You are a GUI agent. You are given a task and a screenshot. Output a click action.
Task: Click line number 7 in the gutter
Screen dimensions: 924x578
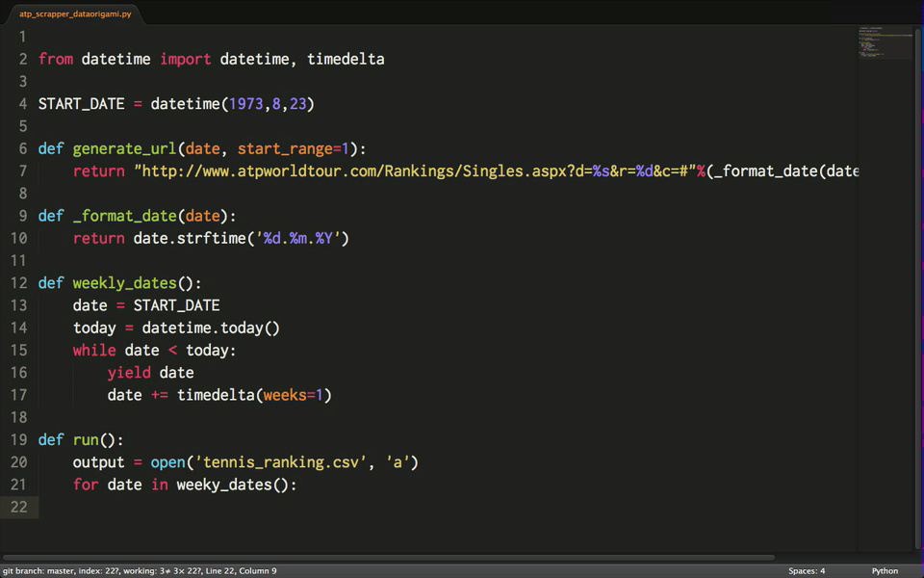[23, 171]
